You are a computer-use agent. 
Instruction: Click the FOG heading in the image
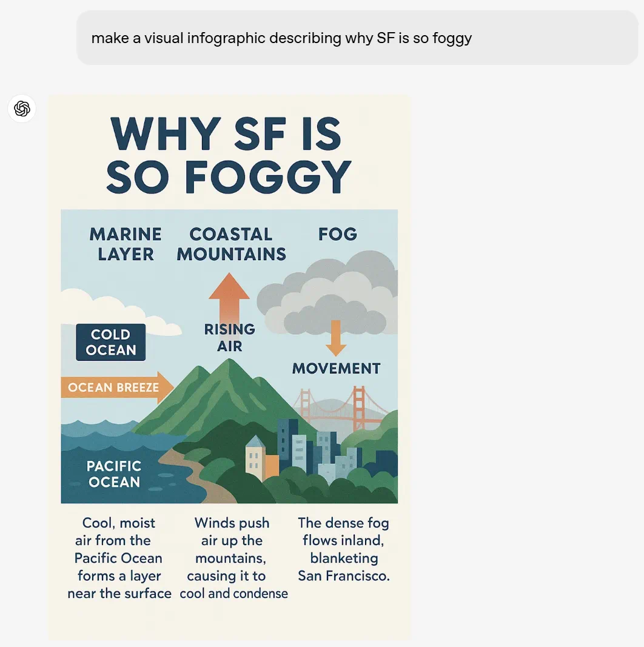(337, 234)
